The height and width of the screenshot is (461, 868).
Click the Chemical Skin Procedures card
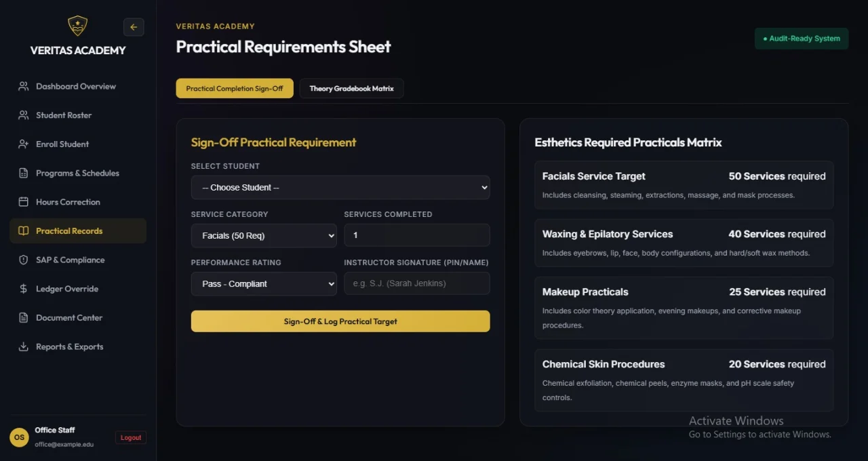click(684, 380)
